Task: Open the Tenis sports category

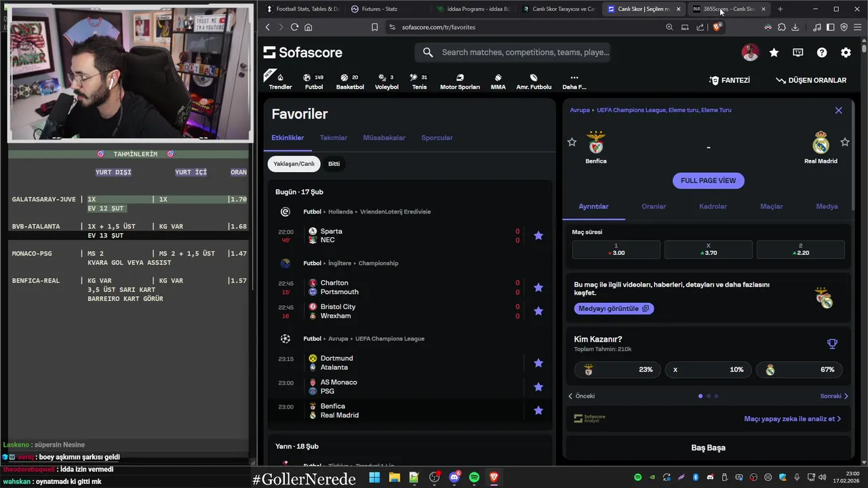Action: (x=419, y=81)
